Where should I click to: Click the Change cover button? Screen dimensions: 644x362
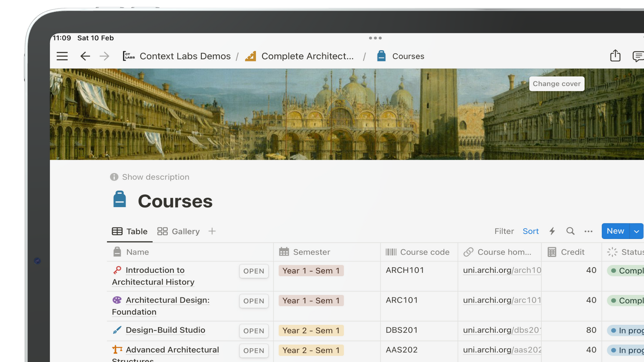coord(556,84)
